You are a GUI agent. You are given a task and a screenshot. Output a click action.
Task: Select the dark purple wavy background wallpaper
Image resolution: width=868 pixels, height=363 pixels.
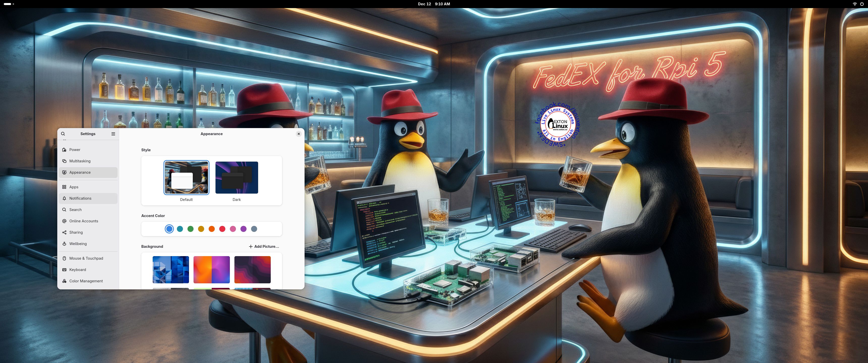pyautogui.click(x=252, y=270)
